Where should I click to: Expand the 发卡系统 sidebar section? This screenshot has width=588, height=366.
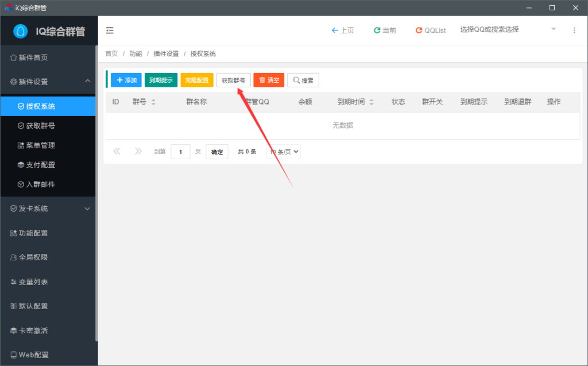point(48,209)
